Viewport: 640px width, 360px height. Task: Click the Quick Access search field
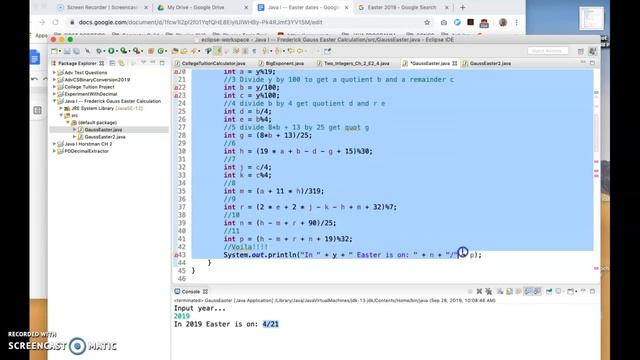pyautogui.click(x=547, y=51)
